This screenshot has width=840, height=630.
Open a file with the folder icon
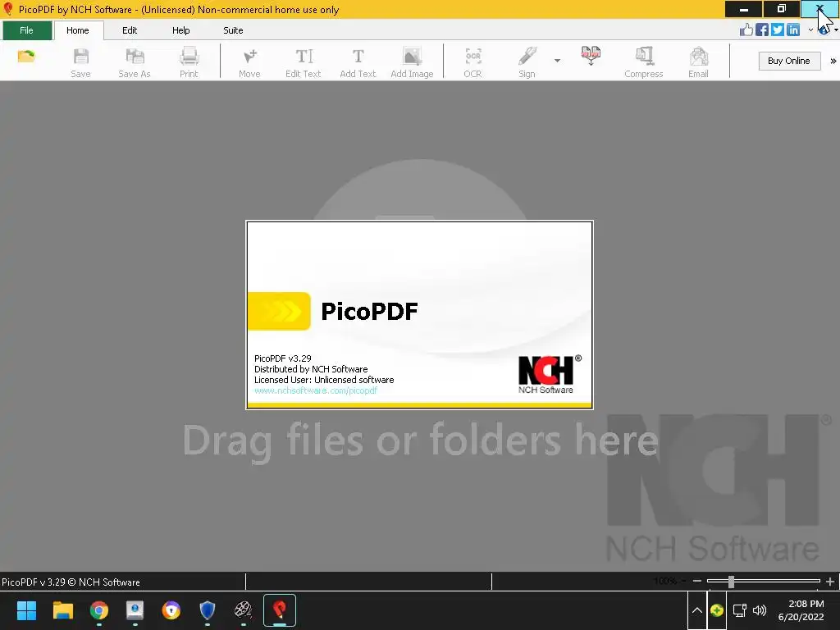click(x=26, y=57)
